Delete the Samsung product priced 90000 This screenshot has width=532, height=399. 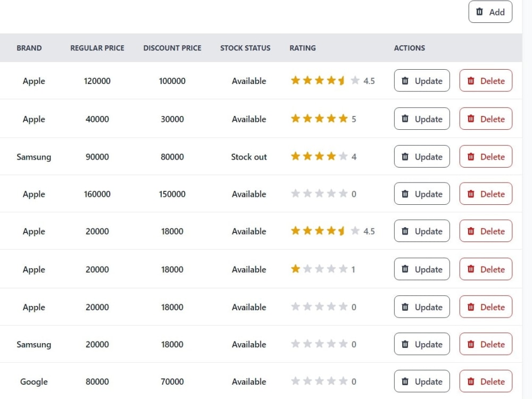point(486,156)
